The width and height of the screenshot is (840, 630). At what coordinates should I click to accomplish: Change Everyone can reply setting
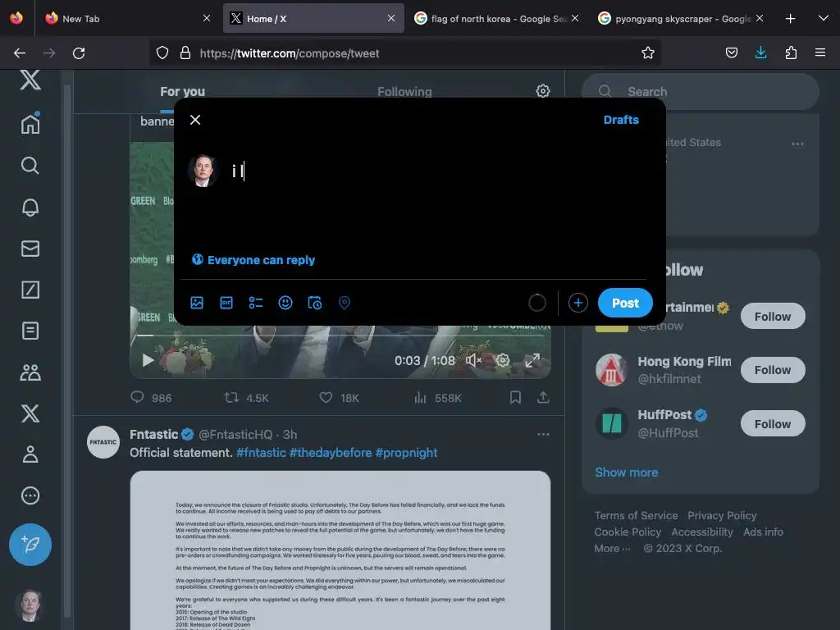tap(253, 260)
